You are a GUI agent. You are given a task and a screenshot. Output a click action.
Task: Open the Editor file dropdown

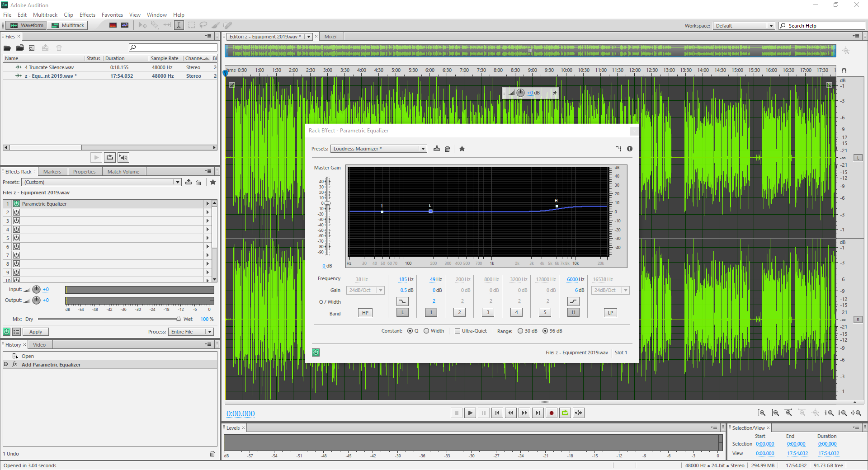309,37
